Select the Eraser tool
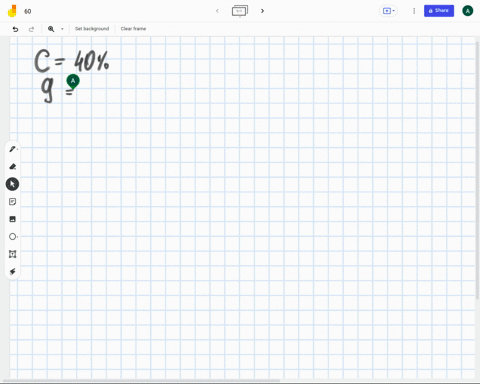Screen dimensions: 480x384 point(12,167)
